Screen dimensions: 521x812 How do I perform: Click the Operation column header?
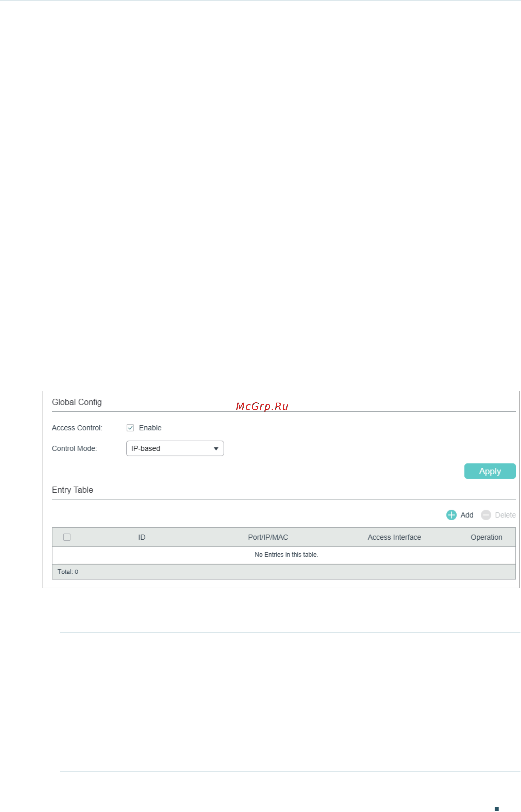(x=486, y=537)
